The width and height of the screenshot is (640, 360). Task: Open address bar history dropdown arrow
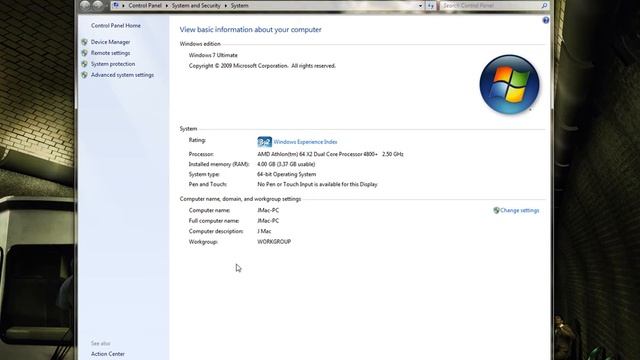[x=420, y=6]
